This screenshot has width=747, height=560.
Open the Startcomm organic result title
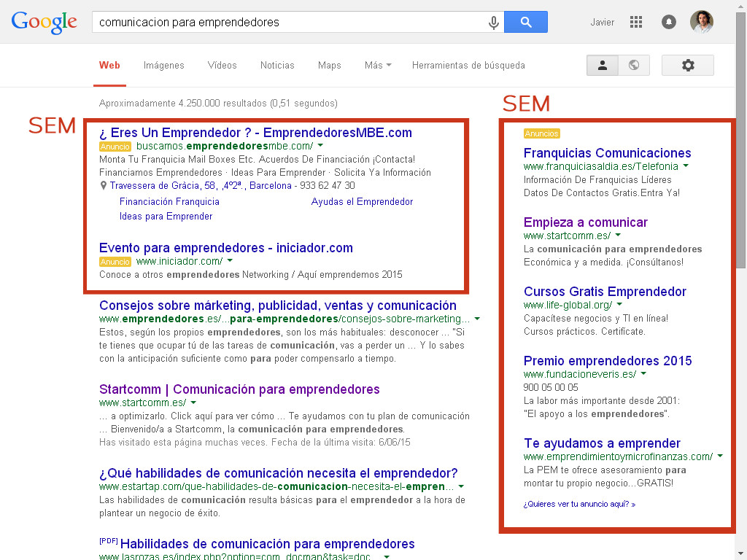click(x=239, y=389)
